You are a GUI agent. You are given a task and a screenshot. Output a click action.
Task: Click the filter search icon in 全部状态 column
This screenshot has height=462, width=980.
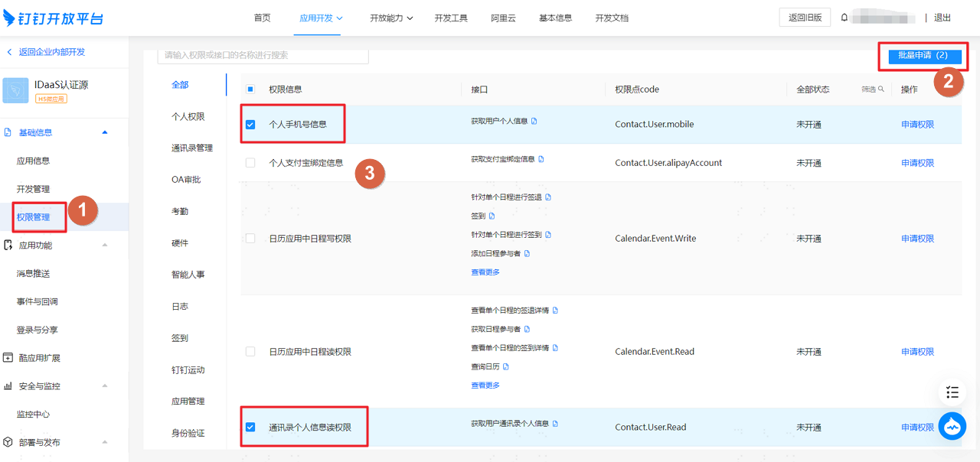pos(880,89)
